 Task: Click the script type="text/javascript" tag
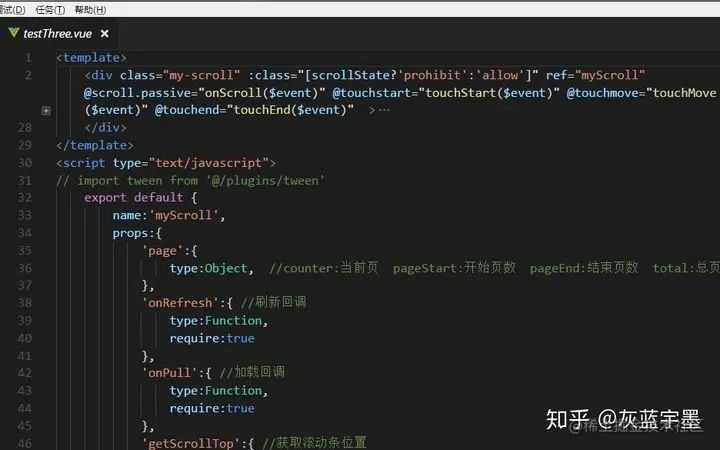(x=166, y=163)
